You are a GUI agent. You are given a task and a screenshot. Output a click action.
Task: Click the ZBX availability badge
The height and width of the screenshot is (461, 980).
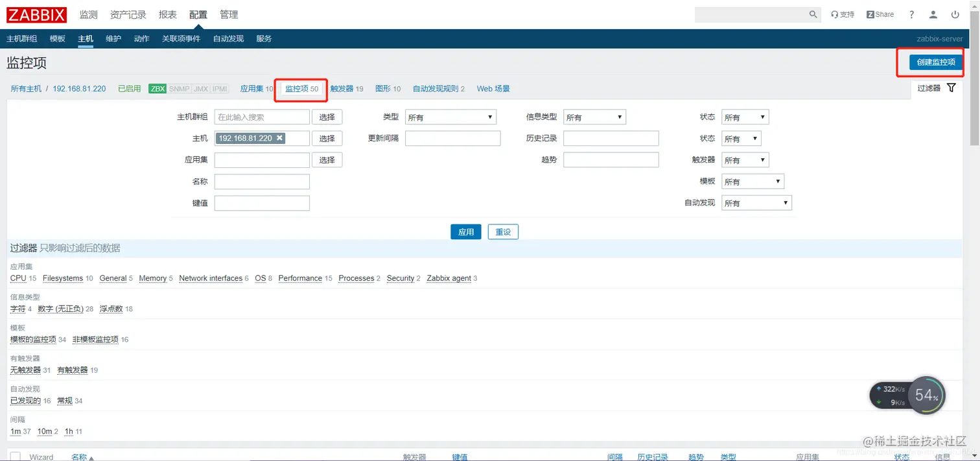157,89
